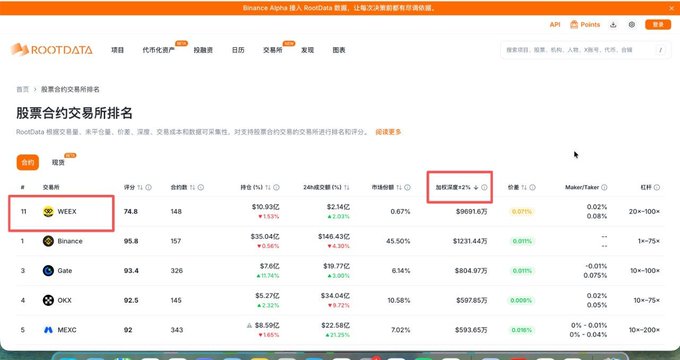Select the 合约 tab
Image resolution: width=680 pixels, height=360 pixels.
click(28, 162)
